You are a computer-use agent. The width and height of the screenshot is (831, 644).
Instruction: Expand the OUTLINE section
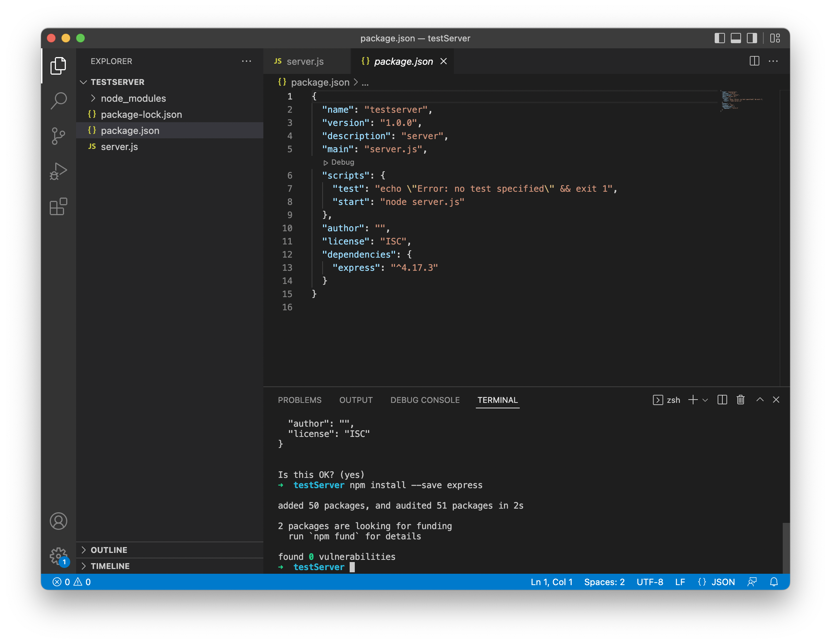[109, 550]
